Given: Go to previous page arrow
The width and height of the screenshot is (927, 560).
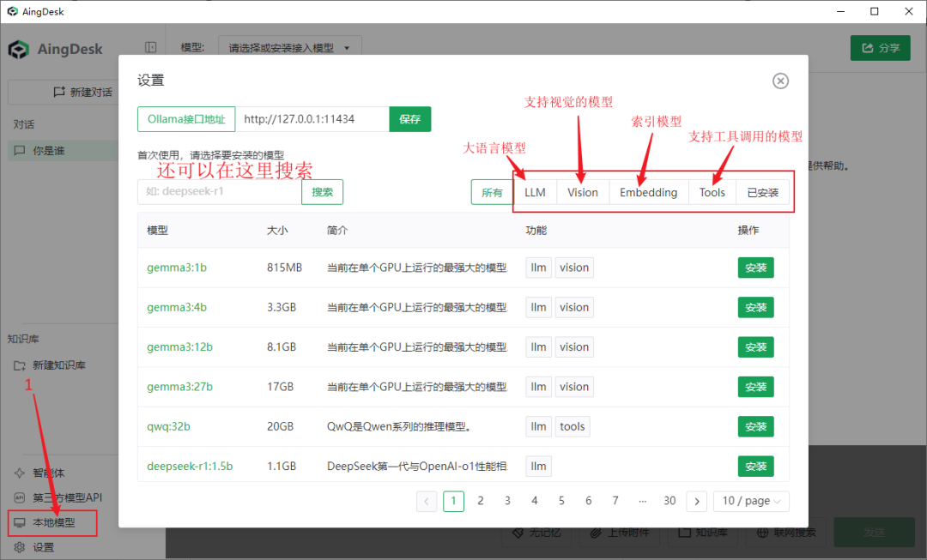Looking at the screenshot, I should click(427, 501).
